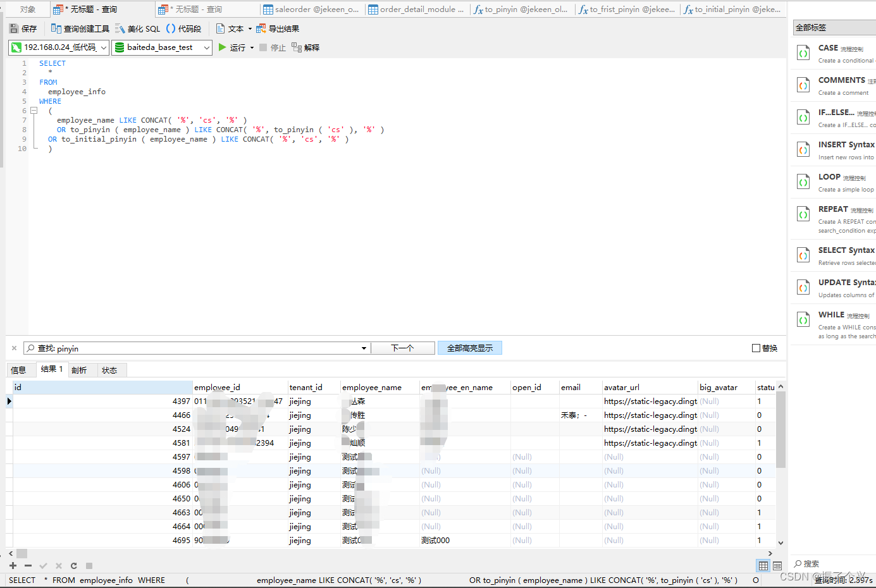Click the Next (下一个) find button
The image size is (876, 588).
[402, 348]
